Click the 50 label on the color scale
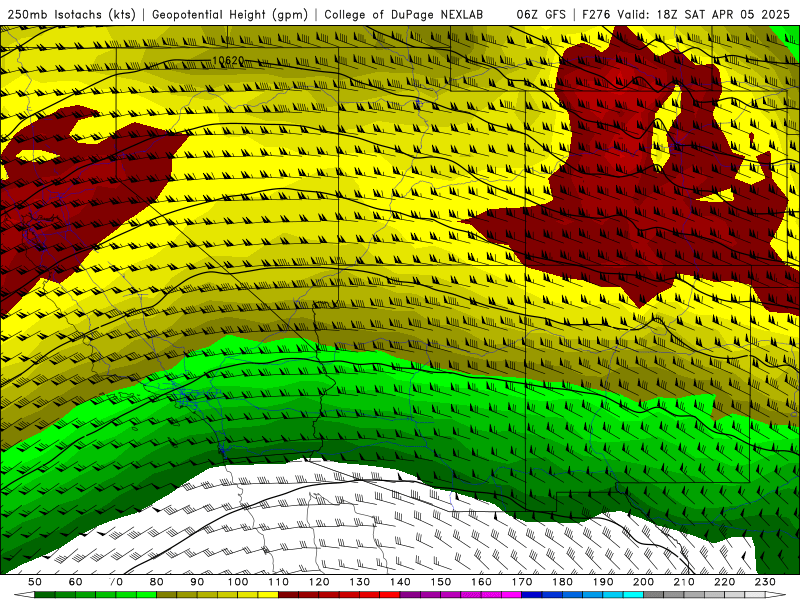Viewport: 800px width, 600px height. (35, 582)
